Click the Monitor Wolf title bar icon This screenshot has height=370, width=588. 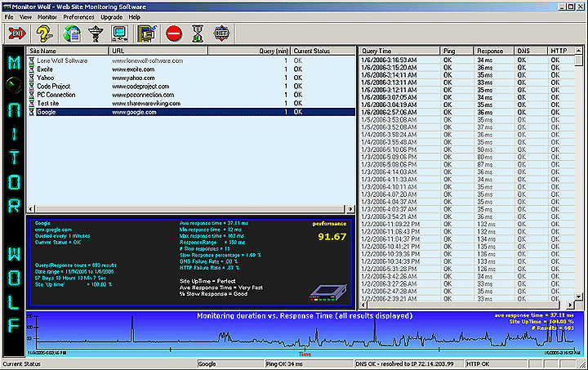(7, 7)
